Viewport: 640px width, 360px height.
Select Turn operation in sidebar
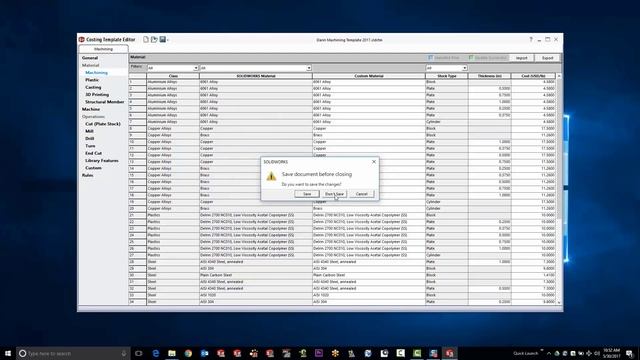tap(90, 146)
